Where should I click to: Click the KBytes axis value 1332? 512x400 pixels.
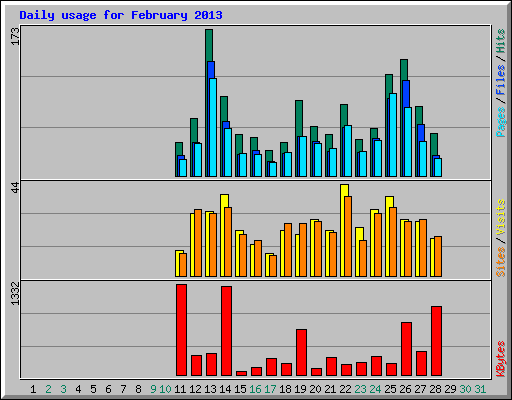(15, 294)
